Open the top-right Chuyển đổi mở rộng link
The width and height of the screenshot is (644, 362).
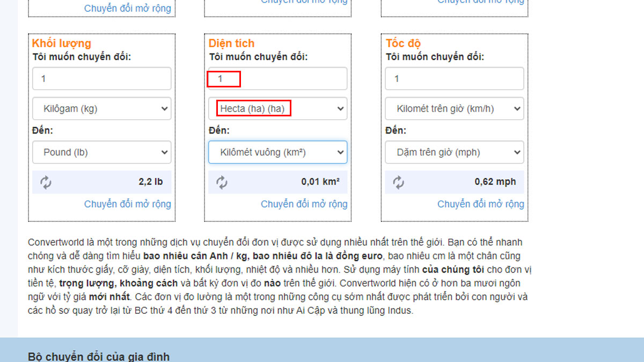pyautogui.click(x=480, y=2)
